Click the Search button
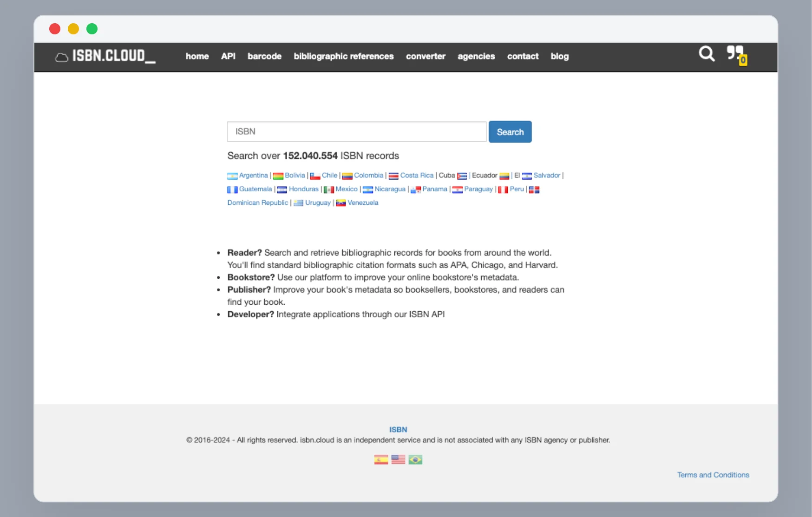 510,131
